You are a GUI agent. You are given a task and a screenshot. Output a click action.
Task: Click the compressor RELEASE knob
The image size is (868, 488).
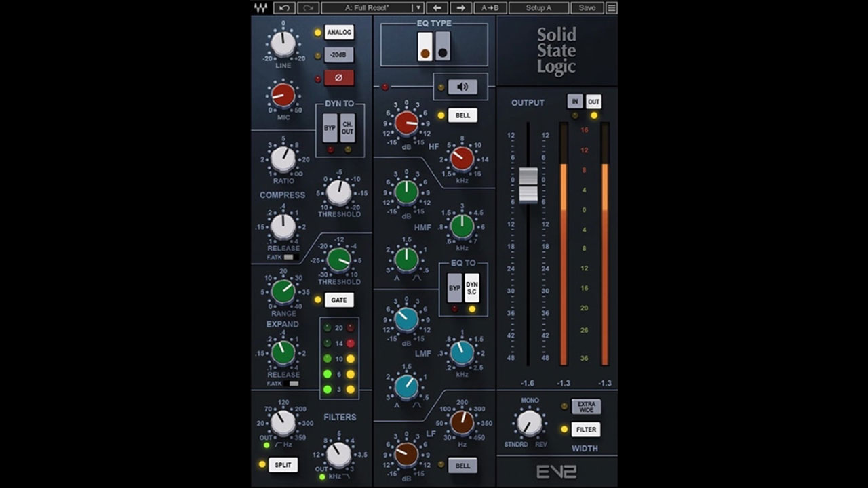click(x=283, y=226)
